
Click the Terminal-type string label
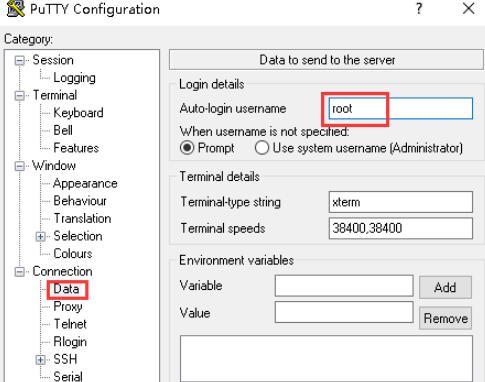point(230,202)
